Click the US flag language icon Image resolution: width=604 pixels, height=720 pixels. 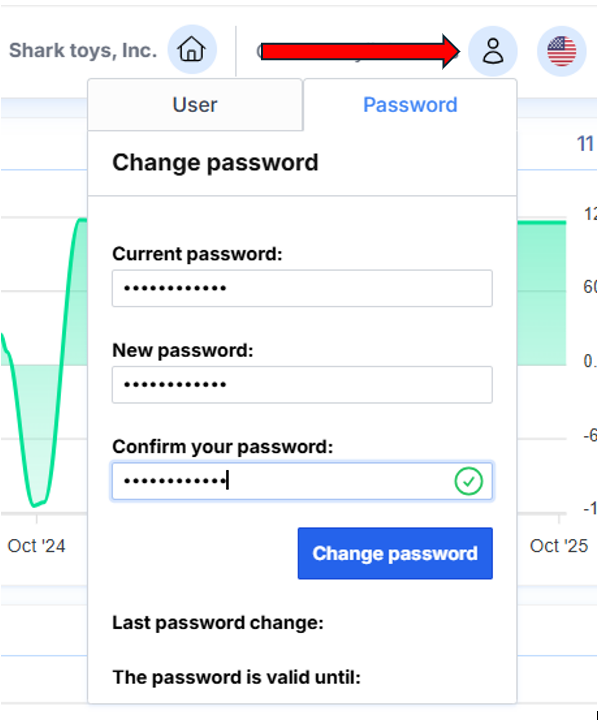(x=562, y=51)
